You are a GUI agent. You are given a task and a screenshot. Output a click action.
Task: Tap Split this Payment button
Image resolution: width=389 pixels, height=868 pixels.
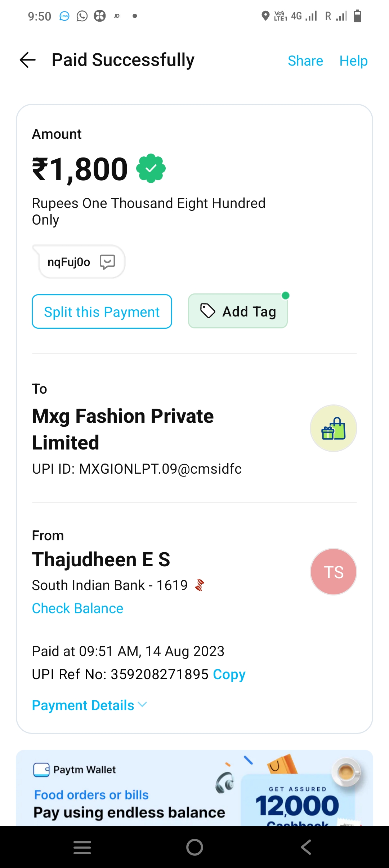coord(102,312)
